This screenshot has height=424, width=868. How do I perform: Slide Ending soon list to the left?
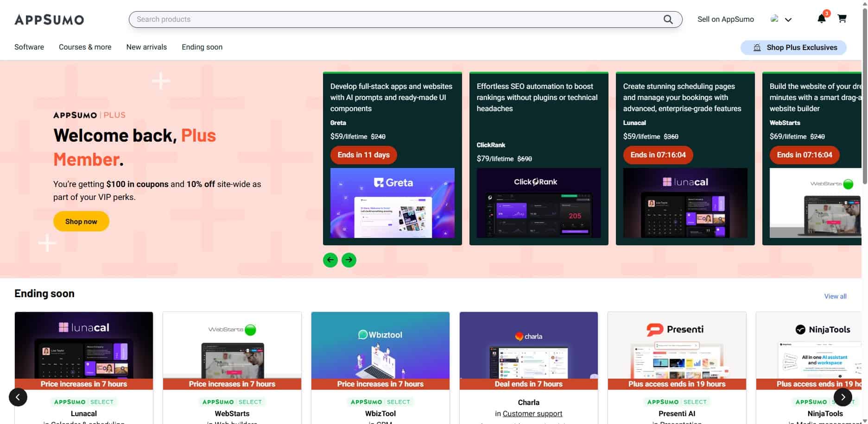(x=18, y=397)
